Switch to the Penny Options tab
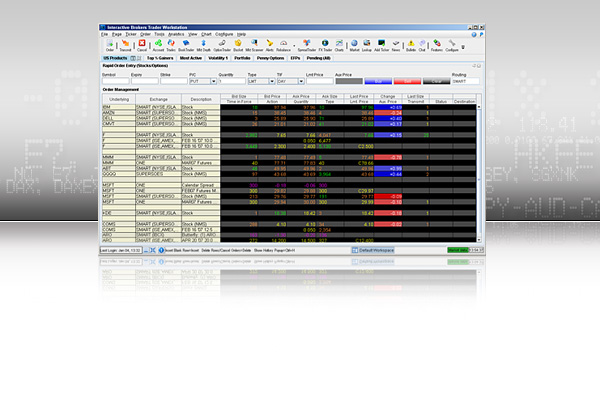The height and width of the screenshot is (400, 600). coord(270,58)
